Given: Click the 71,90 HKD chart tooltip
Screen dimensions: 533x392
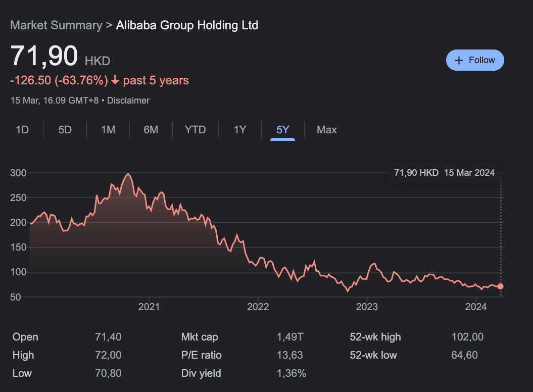Looking at the screenshot, I should point(444,173).
